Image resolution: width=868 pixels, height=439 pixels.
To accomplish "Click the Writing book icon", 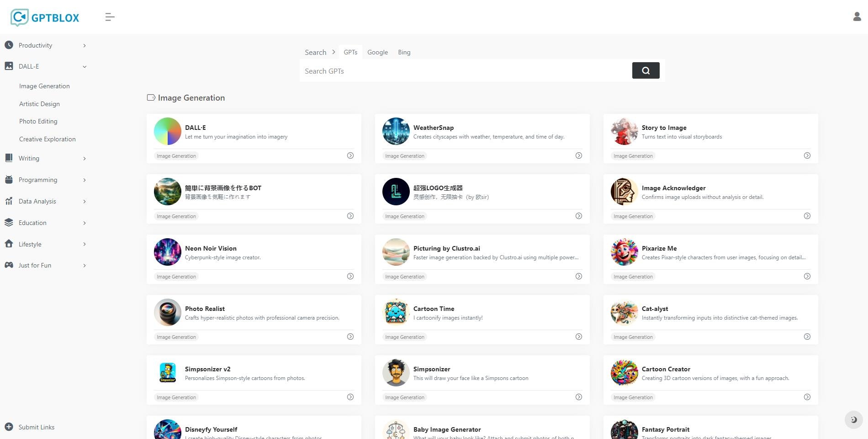I will 9,158.
